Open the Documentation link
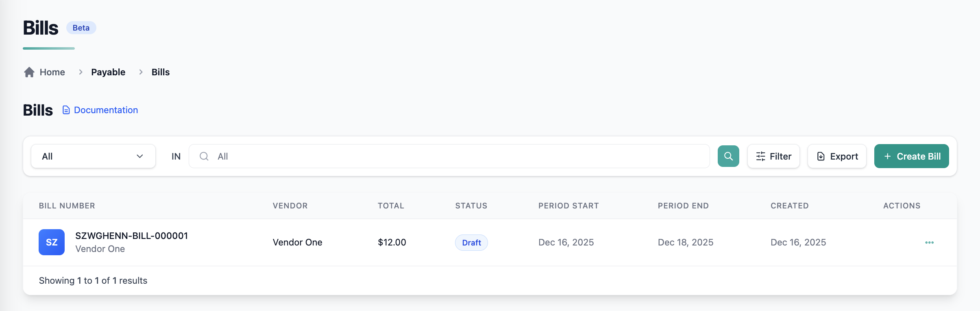 click(x=106, y=110)
